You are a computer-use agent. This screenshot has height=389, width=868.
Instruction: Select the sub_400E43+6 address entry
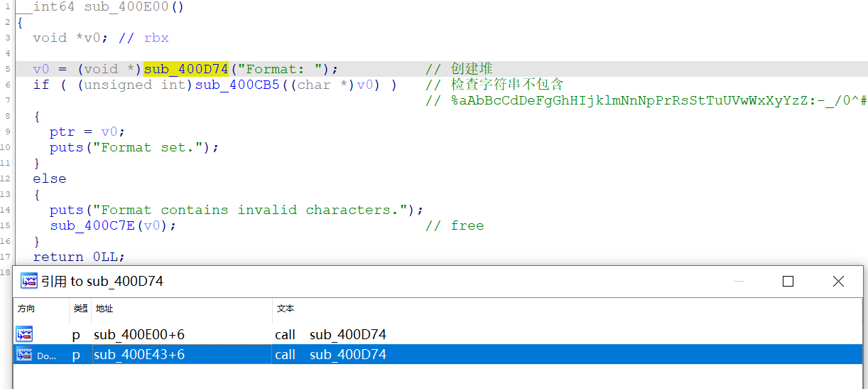(139, 354)
